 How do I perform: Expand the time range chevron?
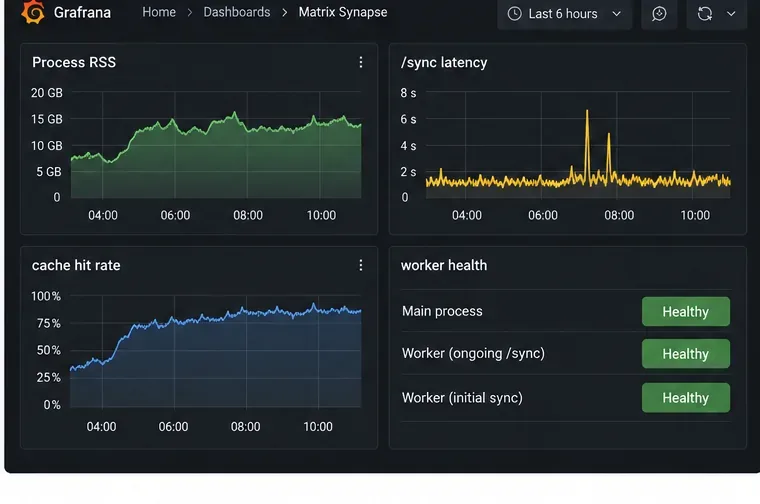pos(617,14)
